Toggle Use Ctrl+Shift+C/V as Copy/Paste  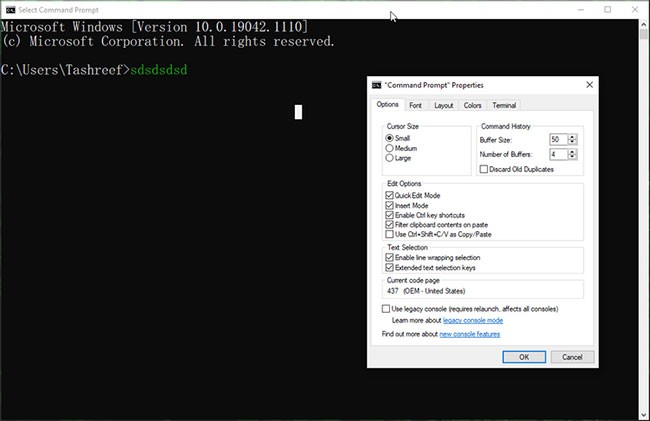(x=390, y=234)
